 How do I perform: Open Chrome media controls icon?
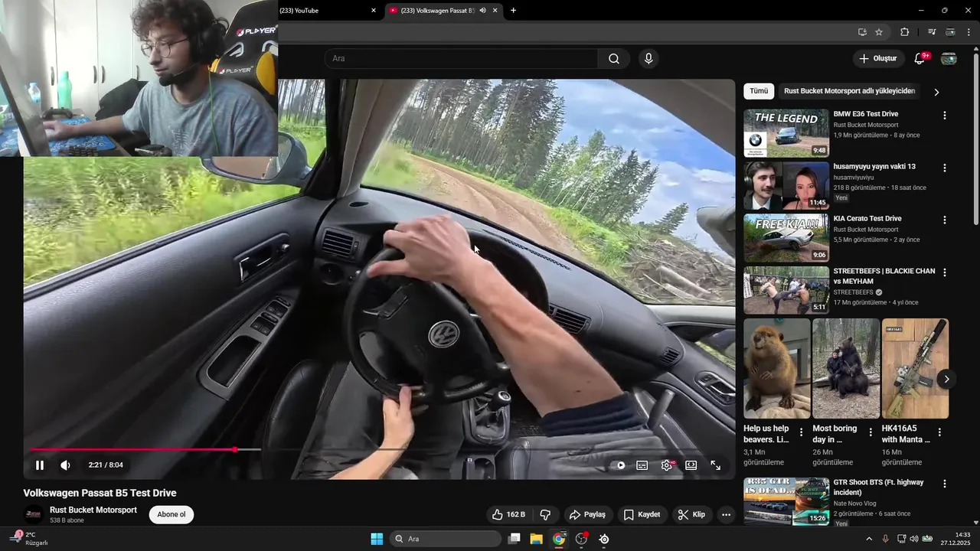(x=932, y=32)
